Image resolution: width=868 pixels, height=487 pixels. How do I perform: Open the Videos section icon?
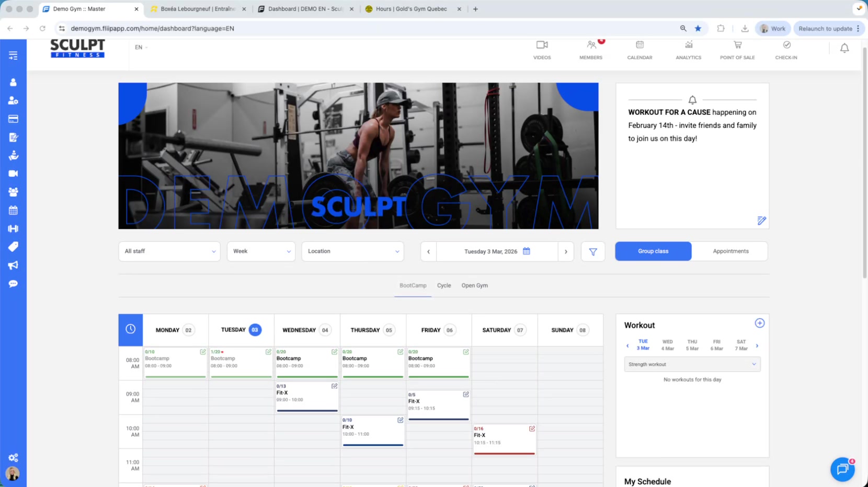[x=542, y=45]
